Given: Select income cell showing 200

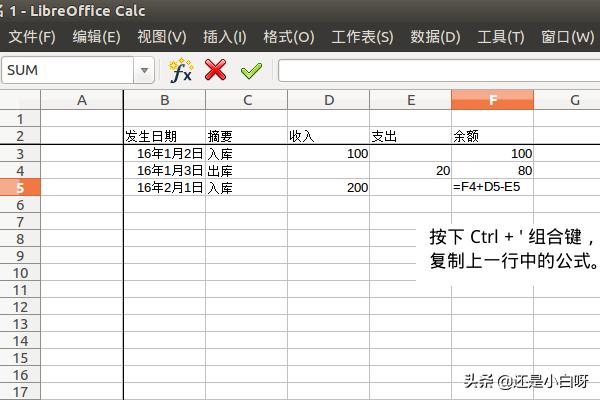Looking at the screenshot, I should (x=329, y=188).
